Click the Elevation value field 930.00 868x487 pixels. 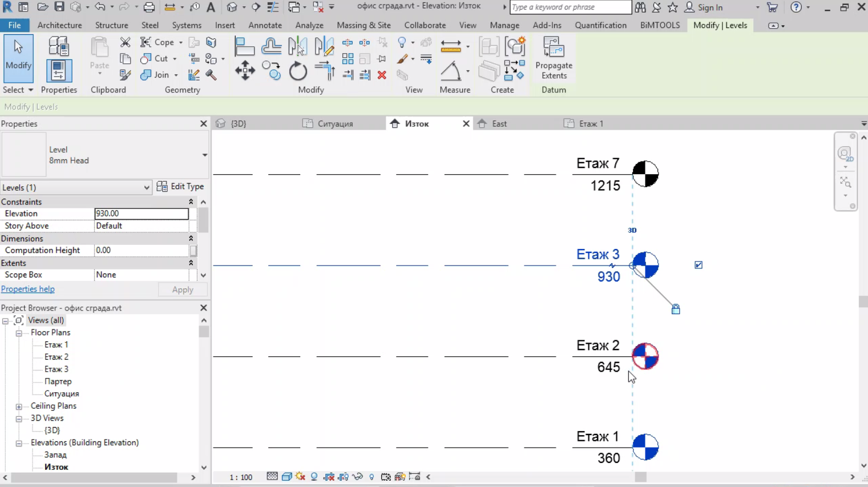pos(142,214)
